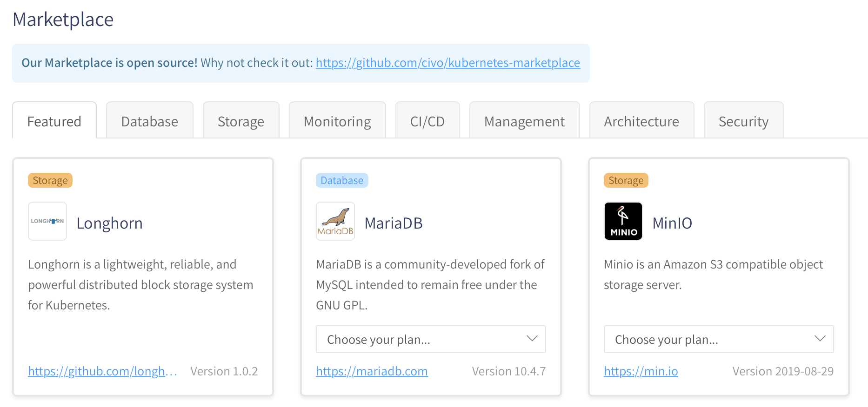Viewport: 868px width, 407px height.
Task: Expand the MinIO plan dropdown chevron
Action: coord(820,339)
